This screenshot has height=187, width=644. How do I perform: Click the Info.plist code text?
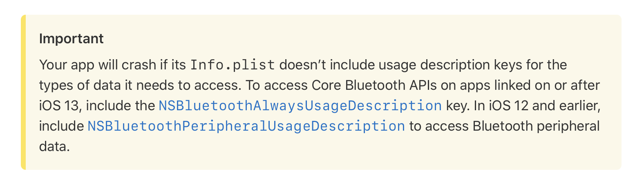pyautogui.click(x=233, y=65)
